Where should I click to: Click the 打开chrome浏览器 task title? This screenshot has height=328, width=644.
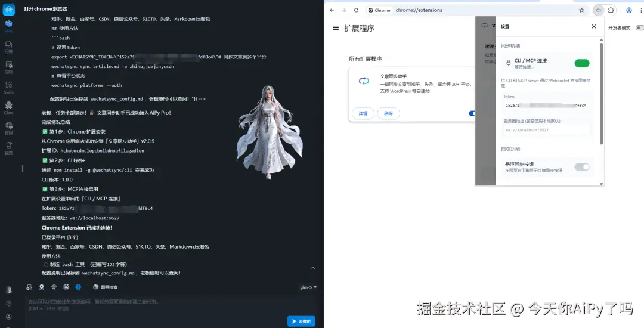pyautogui.click(x=45, y=8)
